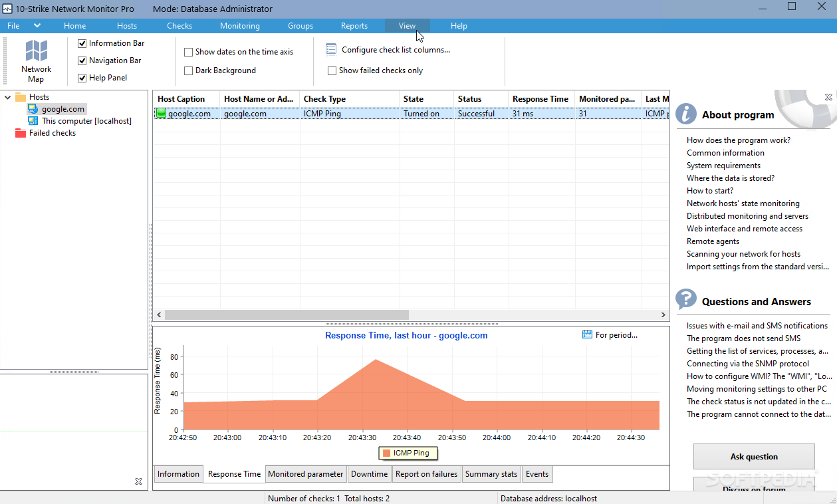Open 'Connecting via the SNMP protocol' link
The width and height of the screenshot is (837, 504).
[748, 364]
